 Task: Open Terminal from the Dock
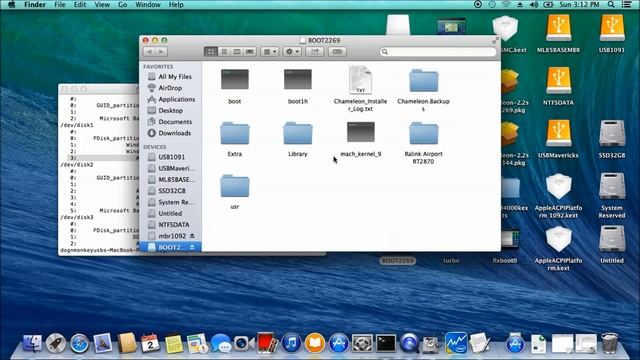[386, 343]
